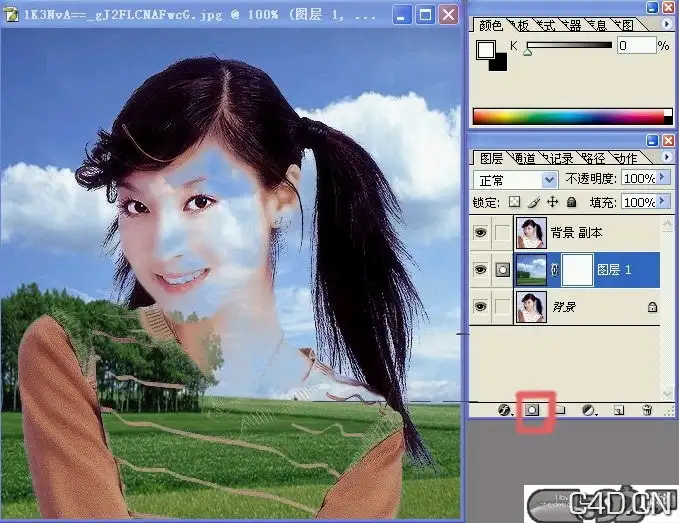Click the K percentage value field
The image size is (679, 523).
(636, 45)
